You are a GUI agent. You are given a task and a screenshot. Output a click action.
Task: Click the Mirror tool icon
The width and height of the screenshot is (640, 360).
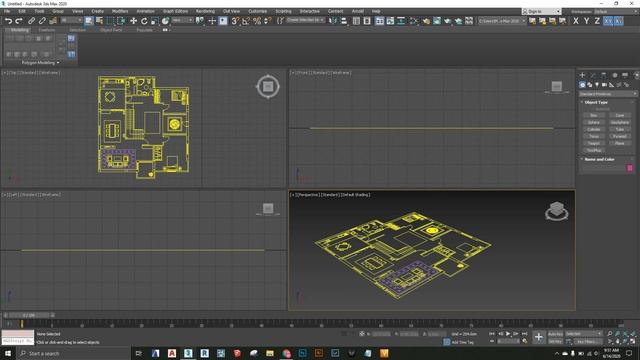click(x=333, y=21)
